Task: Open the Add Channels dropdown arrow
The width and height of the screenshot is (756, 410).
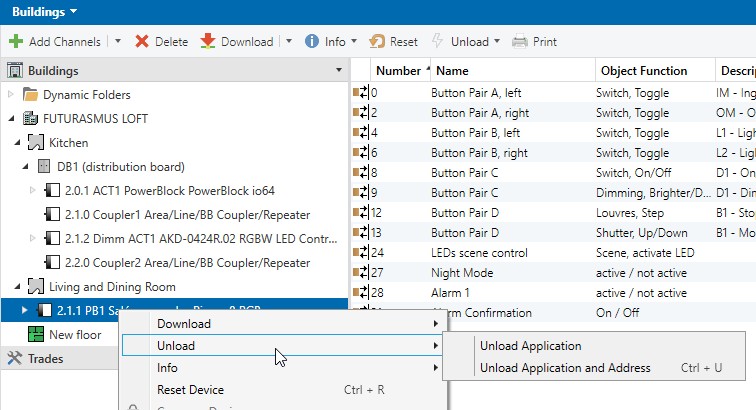Action: (x=118, y=42)
